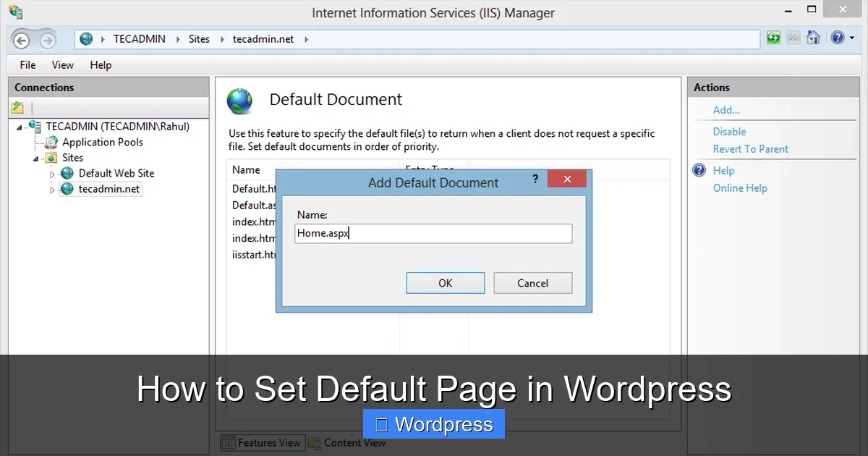Select Default Web Site in tree
The width and height of the screenshot is (868, 456).
[x=116, y=173]
